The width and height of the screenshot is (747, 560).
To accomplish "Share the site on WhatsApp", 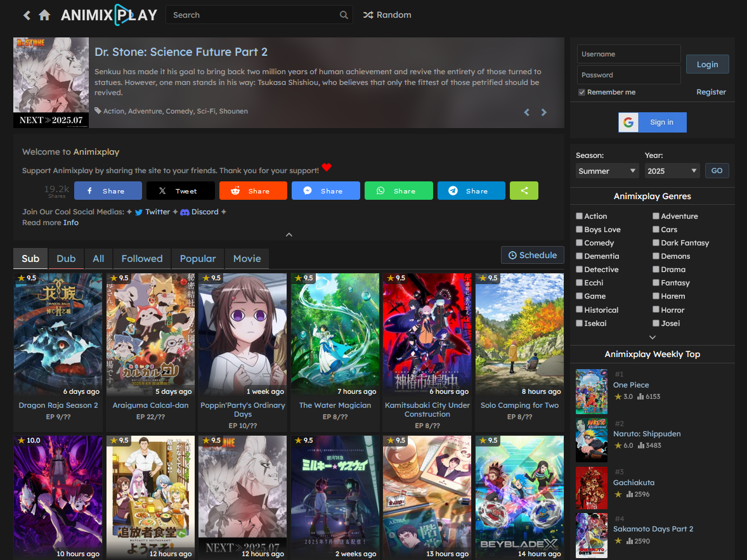I will point(399,191).
